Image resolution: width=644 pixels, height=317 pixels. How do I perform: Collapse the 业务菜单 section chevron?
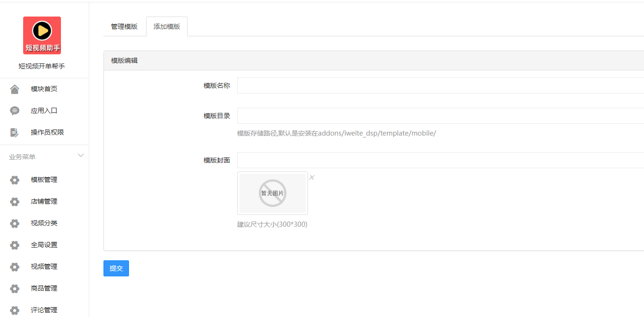click(81, 156)
